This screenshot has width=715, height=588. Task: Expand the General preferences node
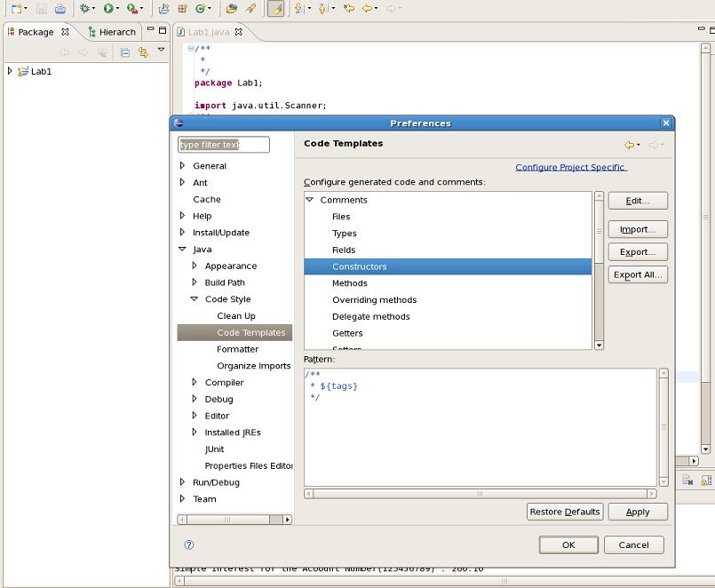click(x=182, y=166)
